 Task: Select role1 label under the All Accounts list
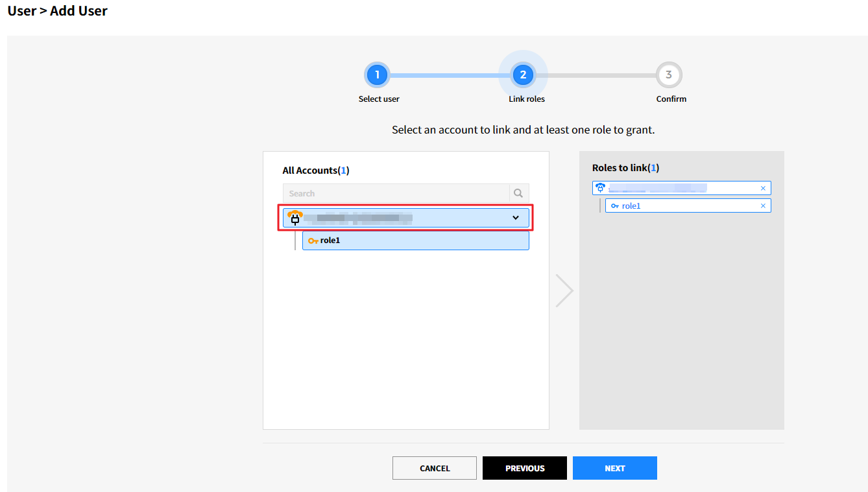(x=330, y=240)
